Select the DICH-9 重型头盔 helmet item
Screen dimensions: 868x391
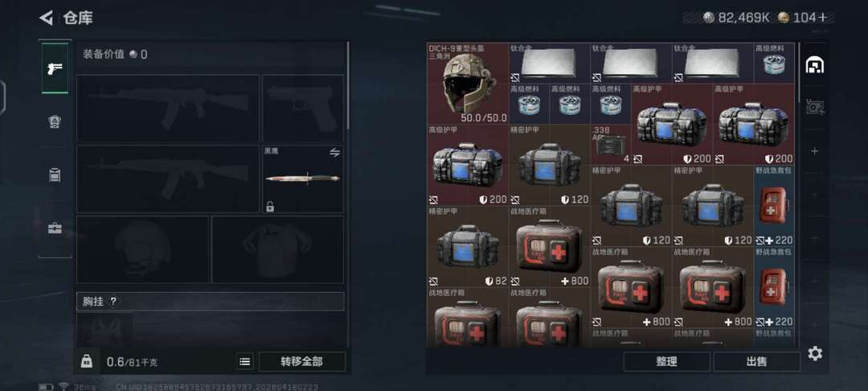pos(468,84)
